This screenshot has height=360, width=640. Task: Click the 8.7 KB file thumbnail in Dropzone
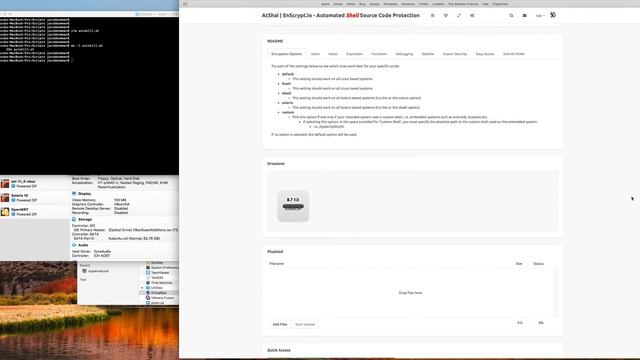(x=293, y=206)
